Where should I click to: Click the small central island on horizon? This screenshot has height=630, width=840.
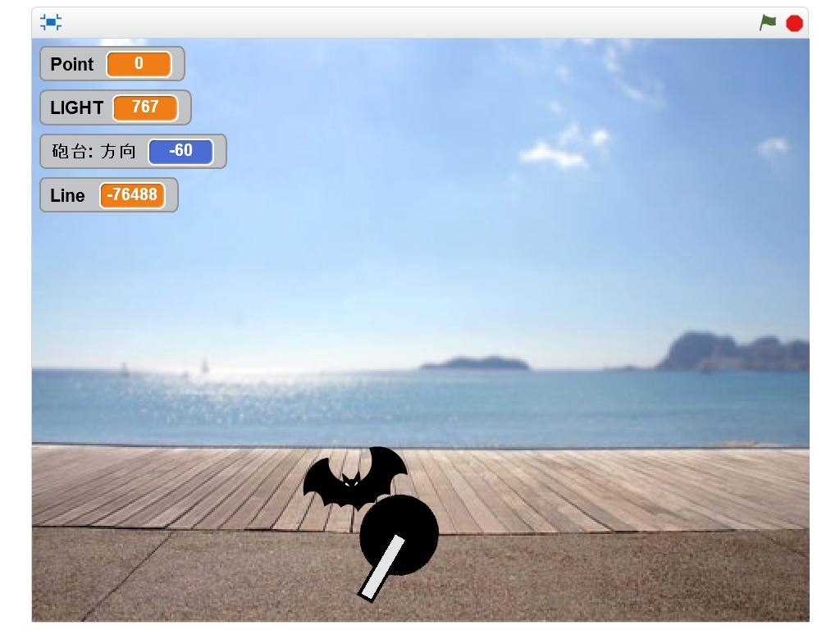[474, 363]
